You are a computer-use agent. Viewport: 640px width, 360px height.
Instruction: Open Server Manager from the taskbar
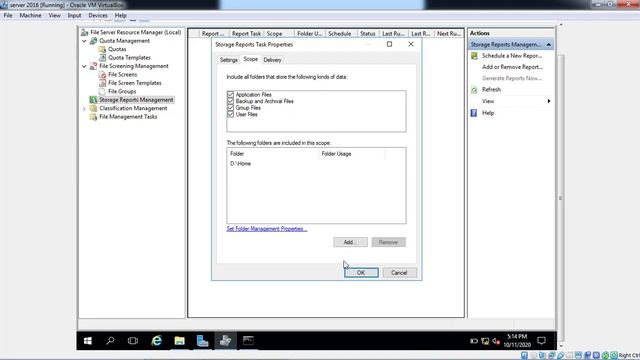(202, 341)
